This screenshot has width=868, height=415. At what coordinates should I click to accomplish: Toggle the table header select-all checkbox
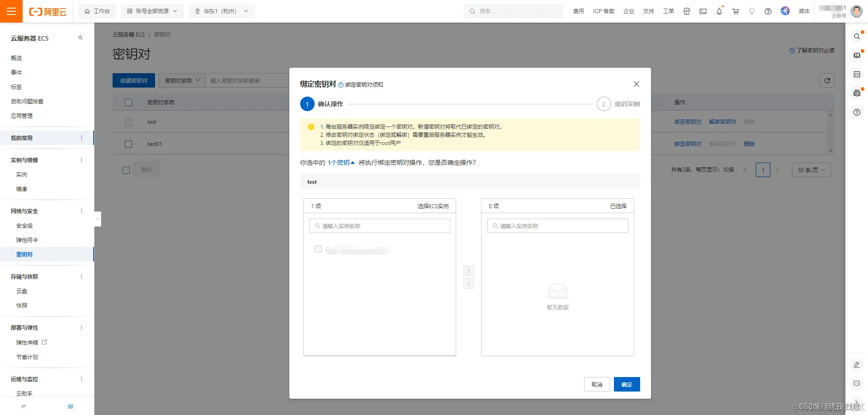tap(128, 103)
